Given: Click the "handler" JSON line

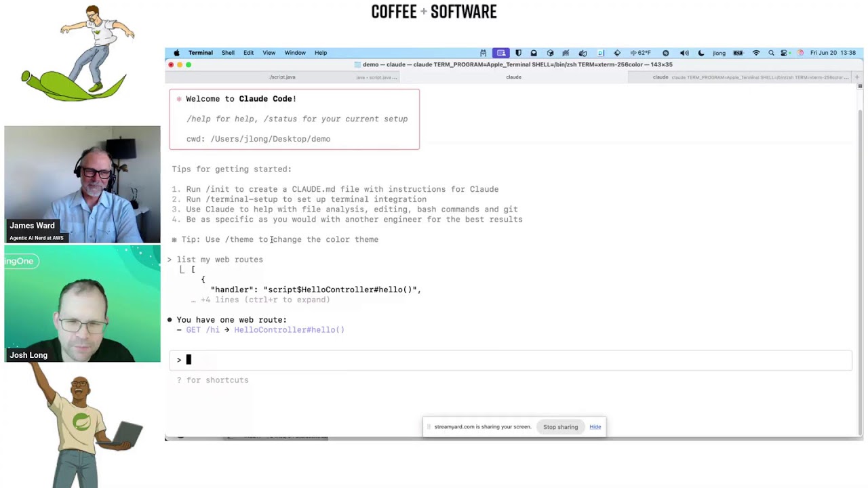Looking at the screenshot, I should [316, 289].
